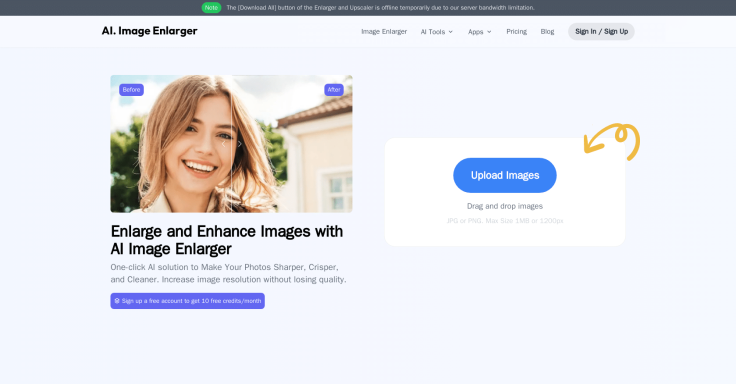Expand the Apps dropdown menu
736x384 pixels.
coord(480,31)
